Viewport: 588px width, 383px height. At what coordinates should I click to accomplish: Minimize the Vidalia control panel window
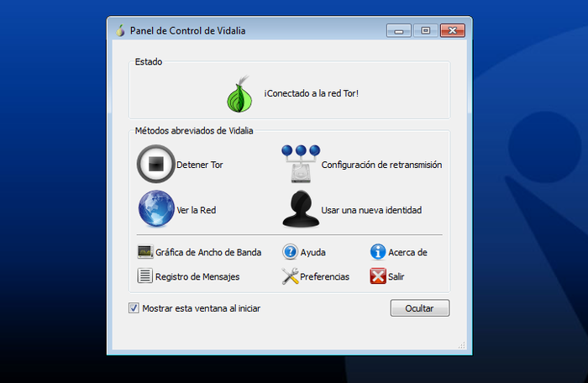399,31
